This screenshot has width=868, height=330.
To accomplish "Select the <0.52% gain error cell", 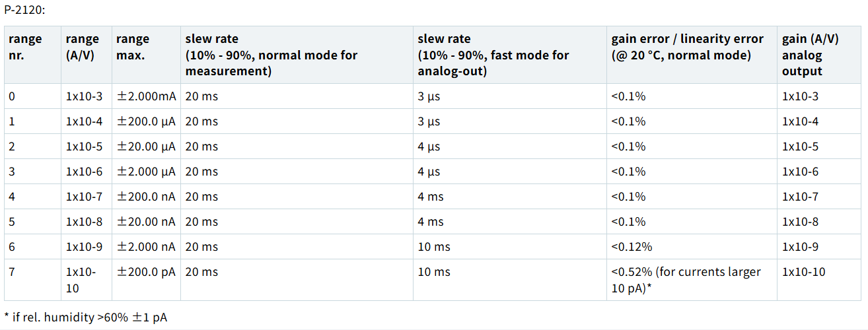I will coord(686,280).
